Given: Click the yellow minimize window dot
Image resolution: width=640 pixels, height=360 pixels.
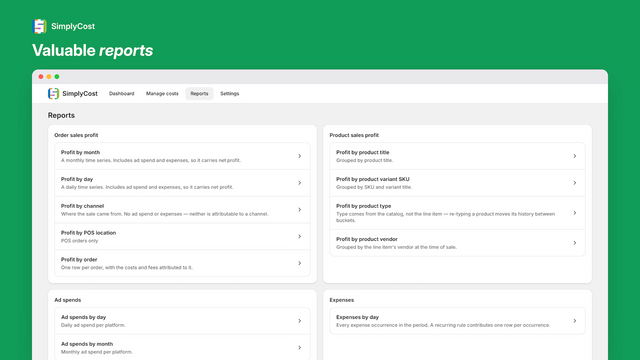Looking at the screenshot, I should [49, 77].
